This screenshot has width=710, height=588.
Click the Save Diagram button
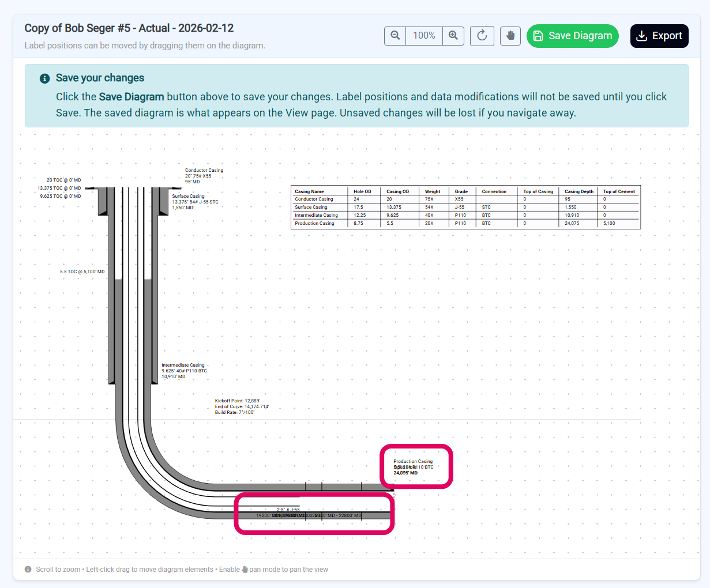[x=573, y=36]
